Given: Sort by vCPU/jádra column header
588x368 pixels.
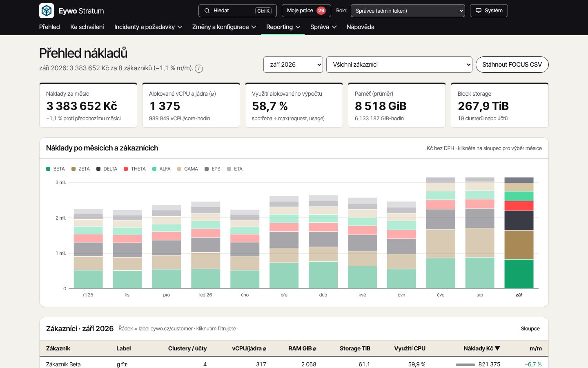Looking at the screenshot, I should (249, 348).
